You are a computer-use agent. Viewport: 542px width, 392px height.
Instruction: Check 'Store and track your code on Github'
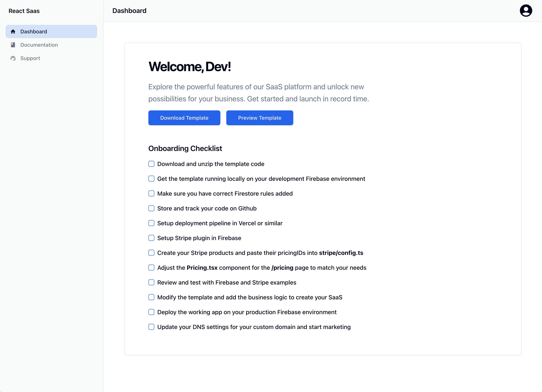pyautogui.click(x=151, y=208)
